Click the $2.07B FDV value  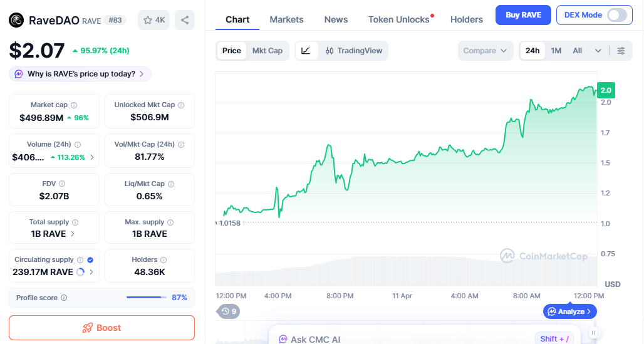tap(55, 197)
